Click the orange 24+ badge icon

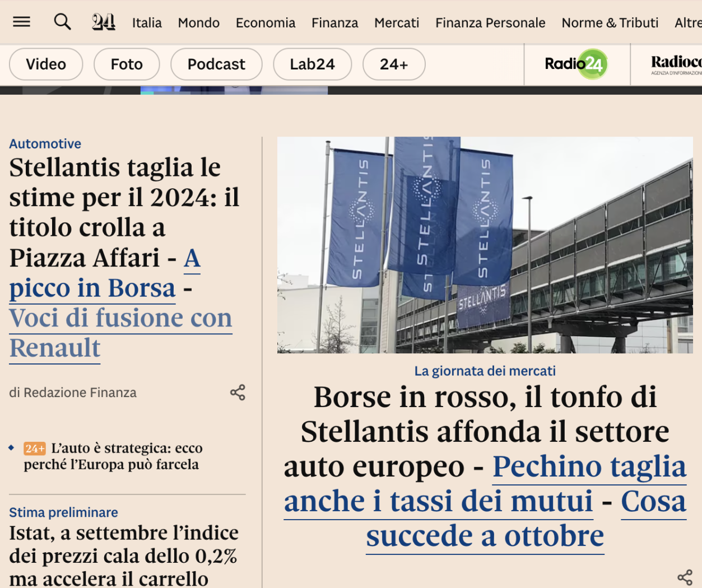click(x=35, y=448)
